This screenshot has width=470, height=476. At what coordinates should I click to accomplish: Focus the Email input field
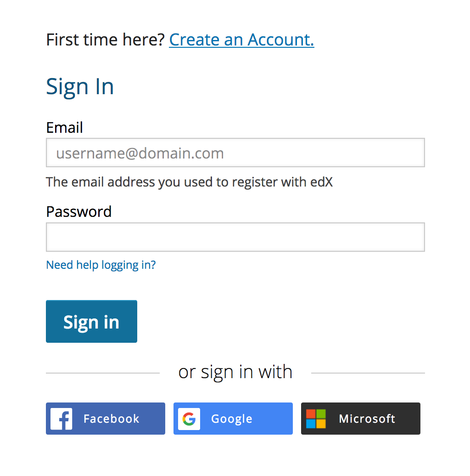pyautogui.click(x=235, y=153)
